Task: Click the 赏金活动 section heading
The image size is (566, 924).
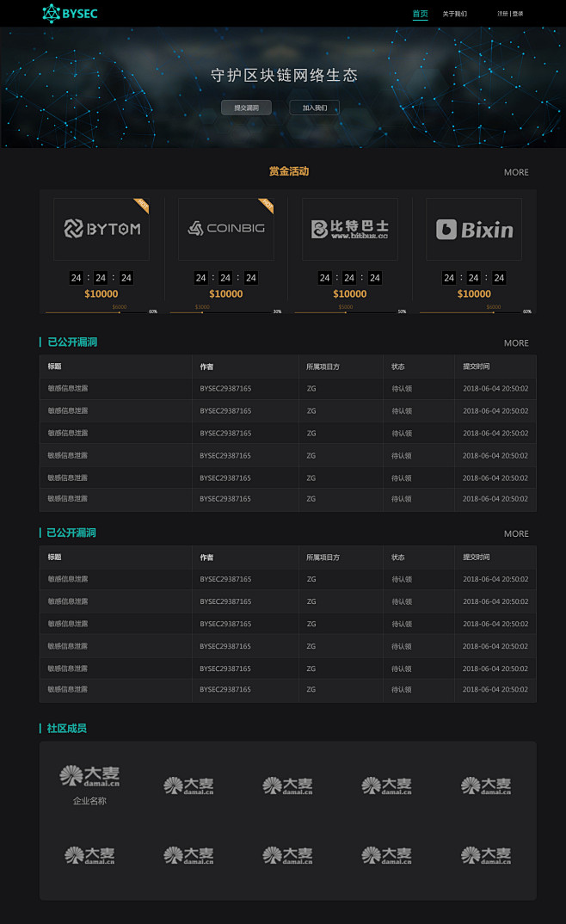Action: pos(289,171)
